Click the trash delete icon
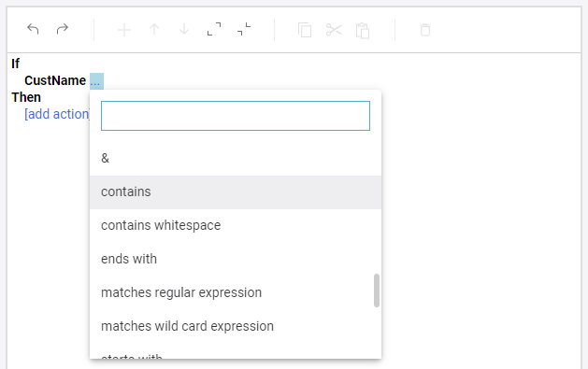This screenshot has width=588, height=369. click(x=425, y=30)
